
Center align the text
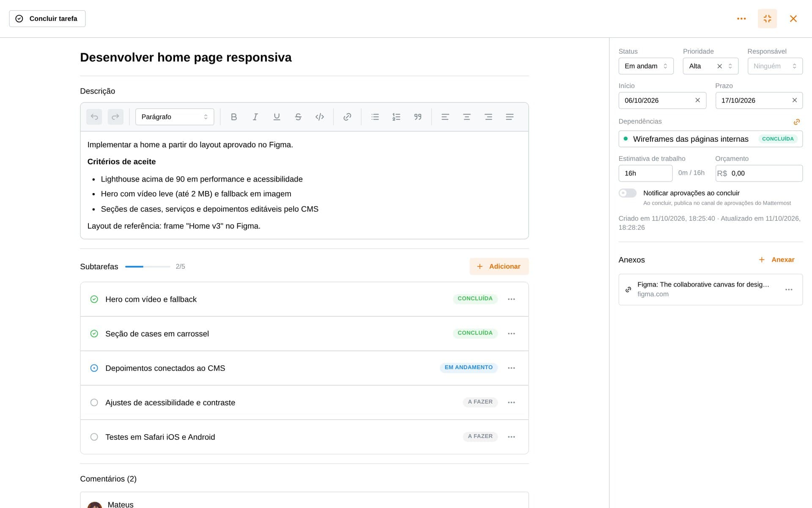tap(467, 117)
